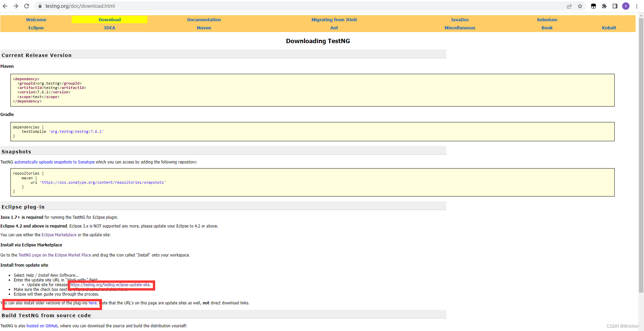644x331 pixels.
Task: Open the browser side panel icon
Action: pos(615,6)
